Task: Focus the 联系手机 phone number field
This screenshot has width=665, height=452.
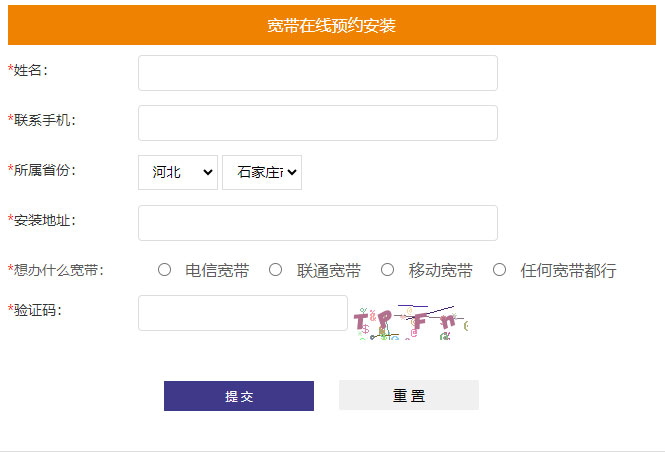Action: (317, 123)
